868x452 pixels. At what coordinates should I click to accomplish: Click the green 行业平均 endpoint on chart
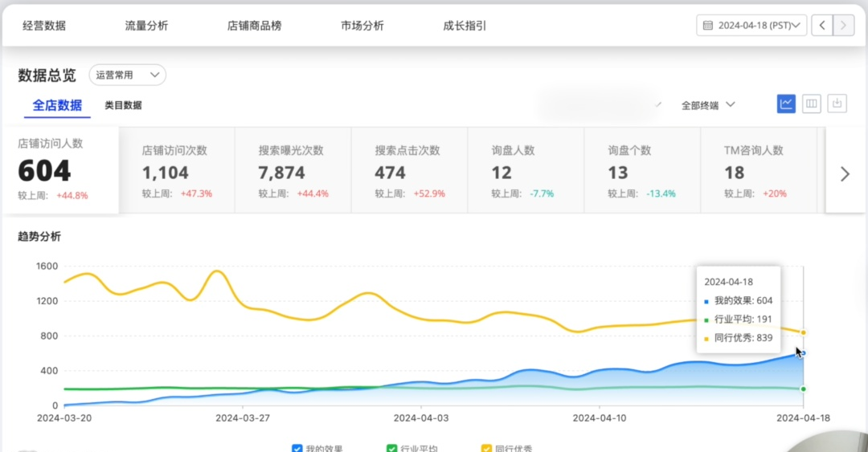pos(803,389)
